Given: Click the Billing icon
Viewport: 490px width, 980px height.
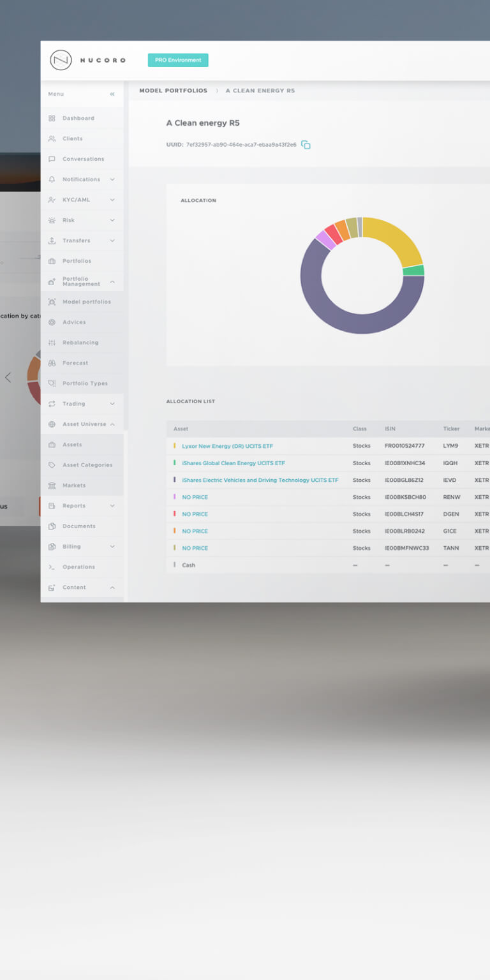Looking at the screenshot, I should pos(52,547).
